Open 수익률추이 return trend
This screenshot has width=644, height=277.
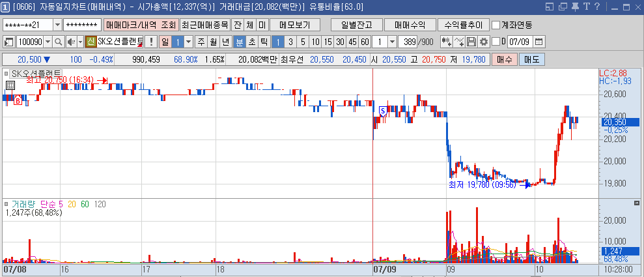pyautogui.click(x=463, y=25)
